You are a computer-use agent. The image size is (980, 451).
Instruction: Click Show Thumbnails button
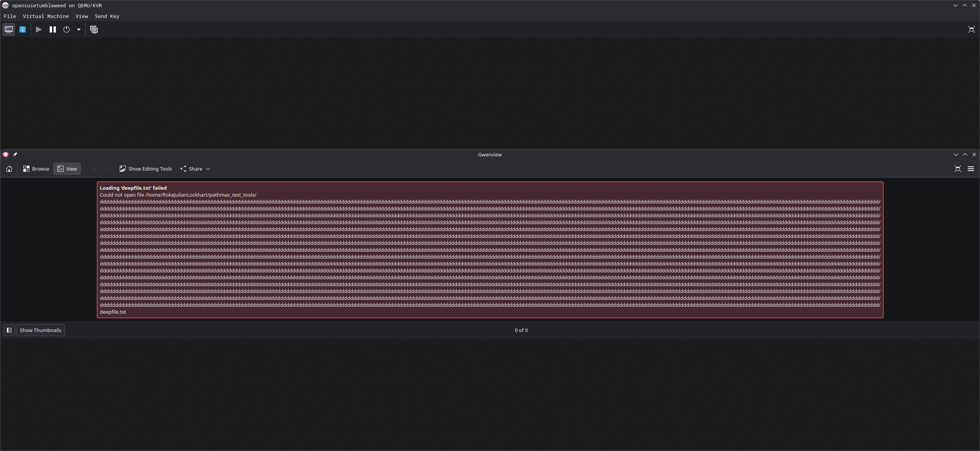click(x=40, y=330)
